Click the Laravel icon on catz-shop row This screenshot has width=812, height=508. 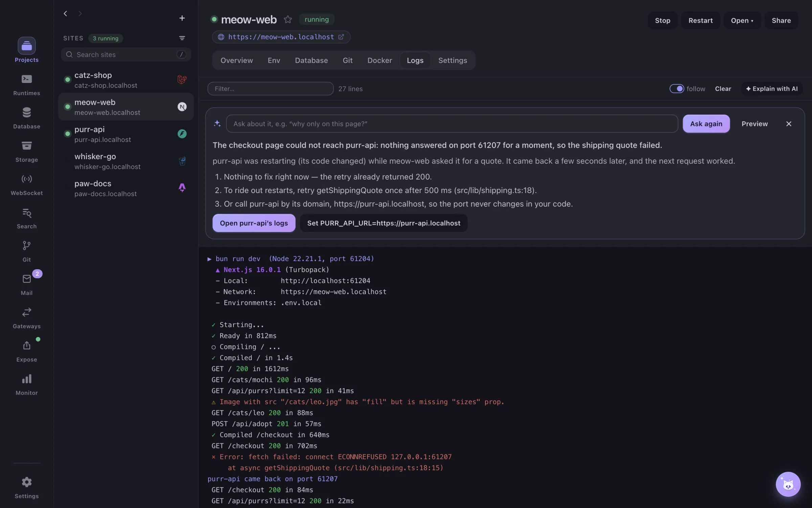pos(182,80)
